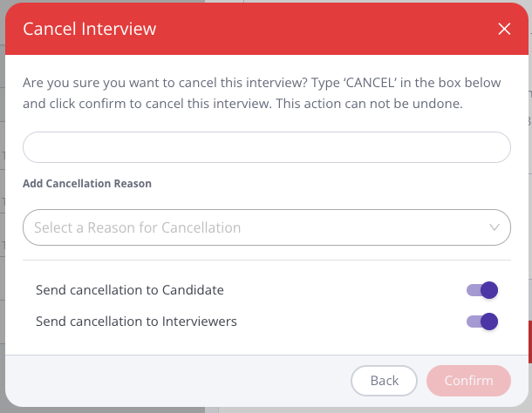Image resolution: width=532 pixels, height=413 pixels.
Task: Disable Send cancellation to Candidate toggle
Action: coord(481,290)
